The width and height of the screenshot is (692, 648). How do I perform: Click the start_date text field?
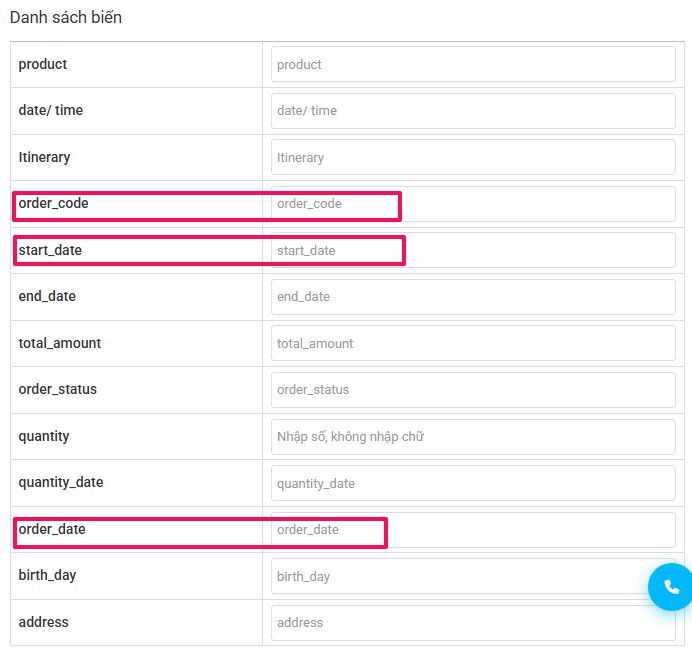coord(473,251)
